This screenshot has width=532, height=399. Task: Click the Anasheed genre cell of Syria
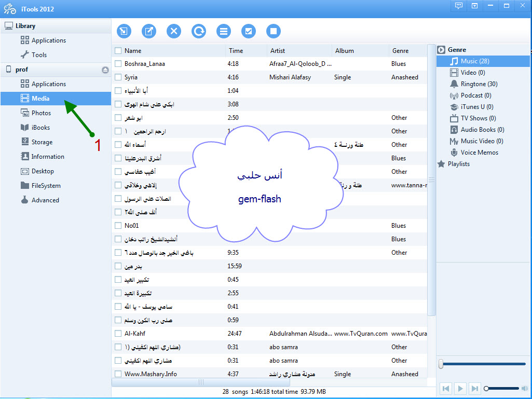click(405, 77)
